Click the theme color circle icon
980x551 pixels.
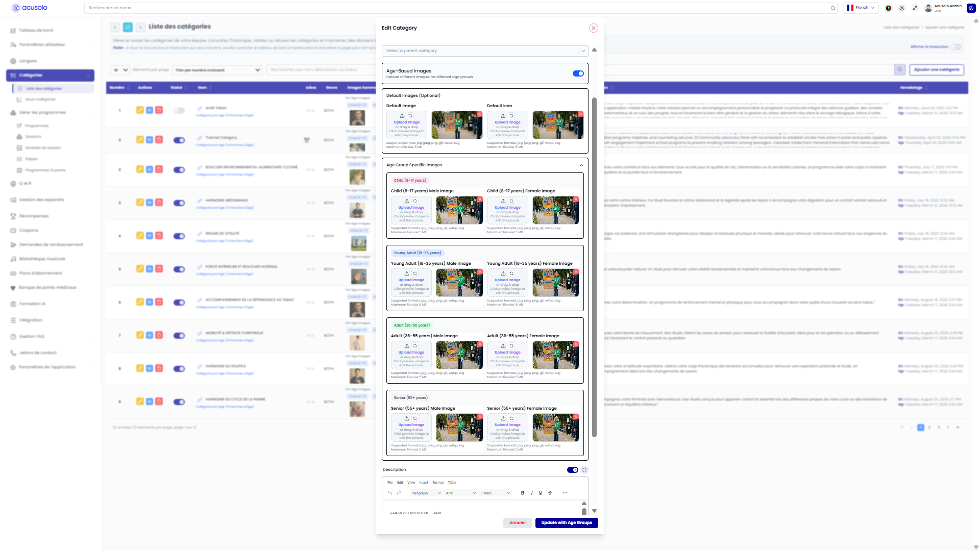pyautogui.click(x=889, y=8)
